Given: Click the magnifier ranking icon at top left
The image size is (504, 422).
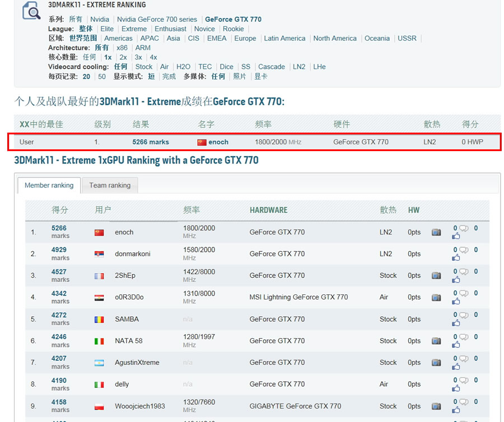Looking at the screenshot, I should point(31,10).
